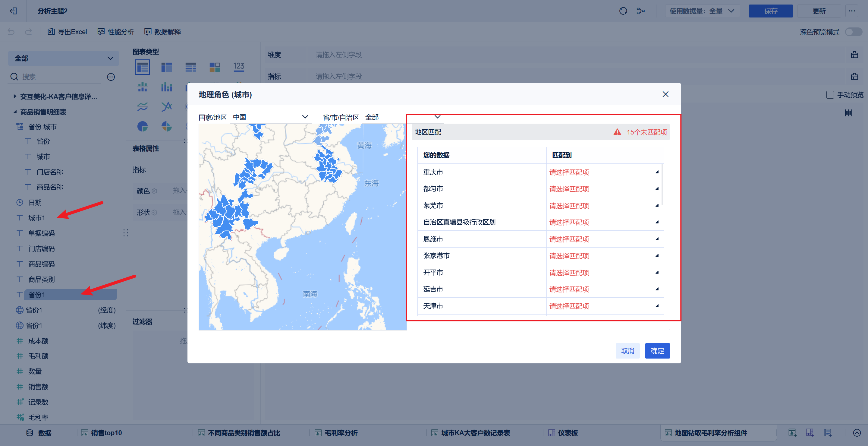Image resolution: width=868 pixels, height=446 pixels.
Task: Check the 手动预览 checkbox
Action: click(x=830, y=95)
